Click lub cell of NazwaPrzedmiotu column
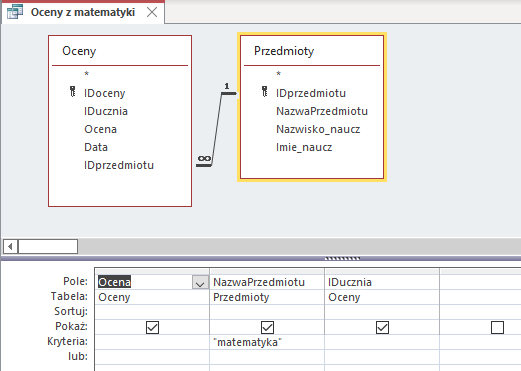The image size is (521, 371). pos(267,357)
